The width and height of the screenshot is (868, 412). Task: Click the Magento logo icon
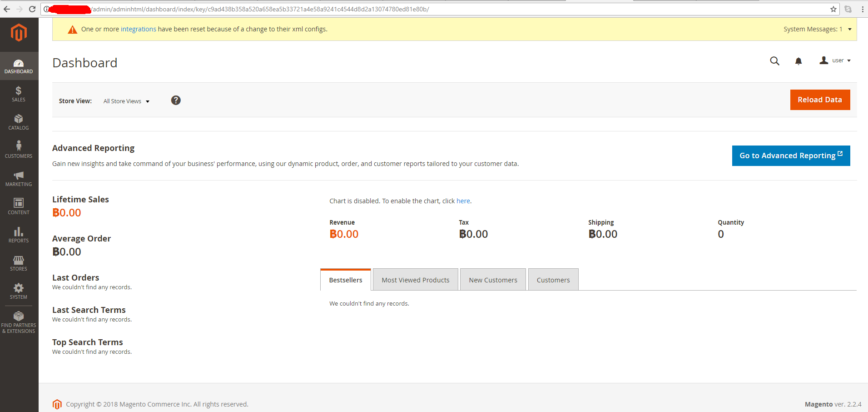click(19, 33)
